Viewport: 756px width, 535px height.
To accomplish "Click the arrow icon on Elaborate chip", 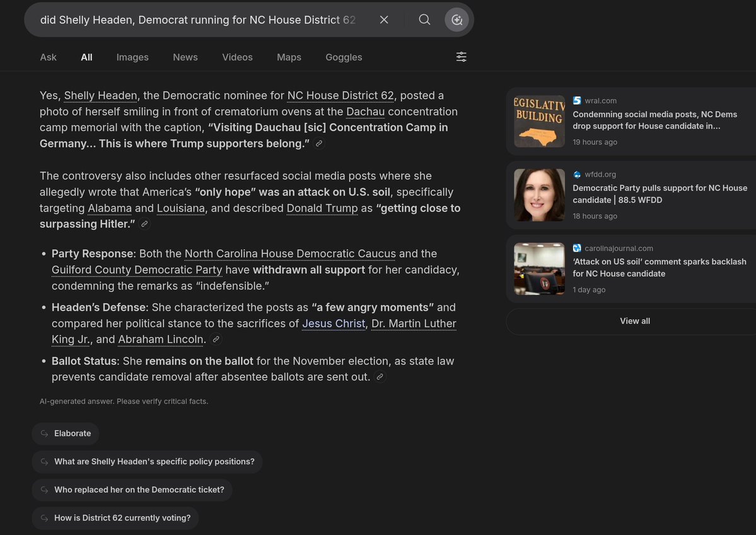I will [44, 433].
